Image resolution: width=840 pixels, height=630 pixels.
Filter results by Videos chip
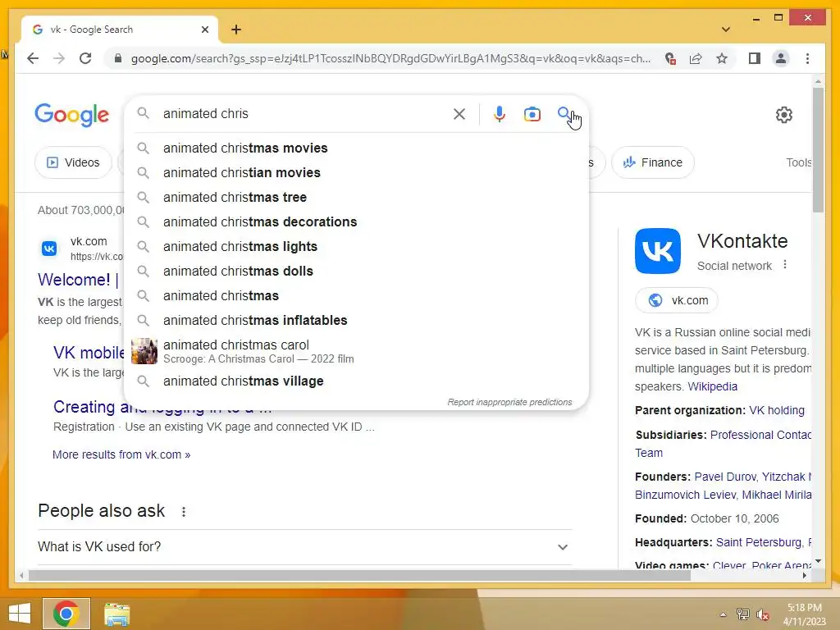pyautogui.click(x=73, y=162)
